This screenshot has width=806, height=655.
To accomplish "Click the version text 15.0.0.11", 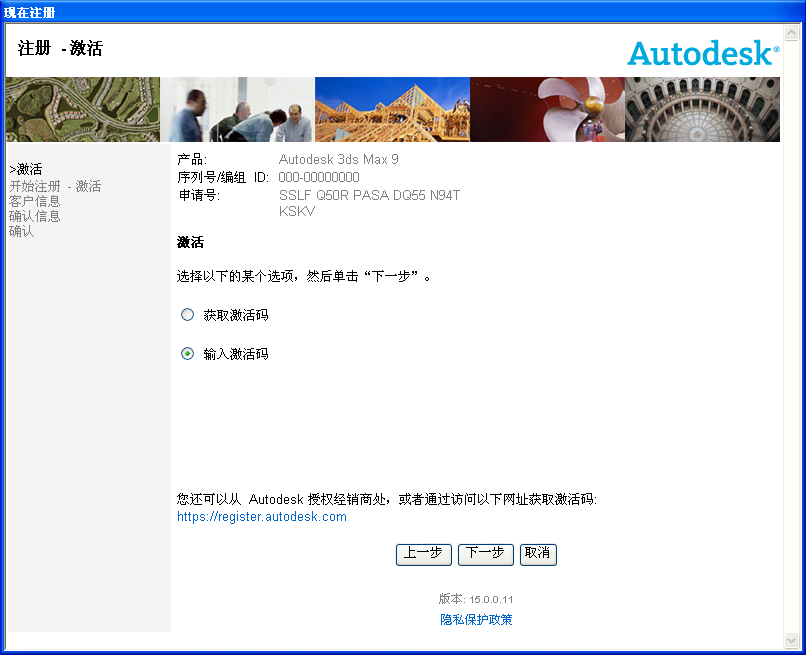I will [491, 599].
